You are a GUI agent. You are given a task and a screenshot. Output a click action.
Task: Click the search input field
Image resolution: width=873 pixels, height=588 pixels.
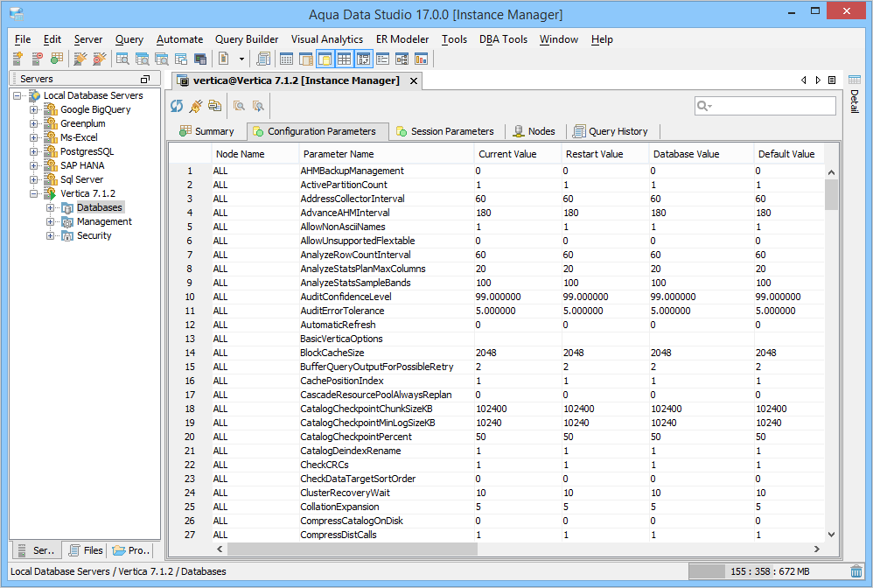click(765, 106)
